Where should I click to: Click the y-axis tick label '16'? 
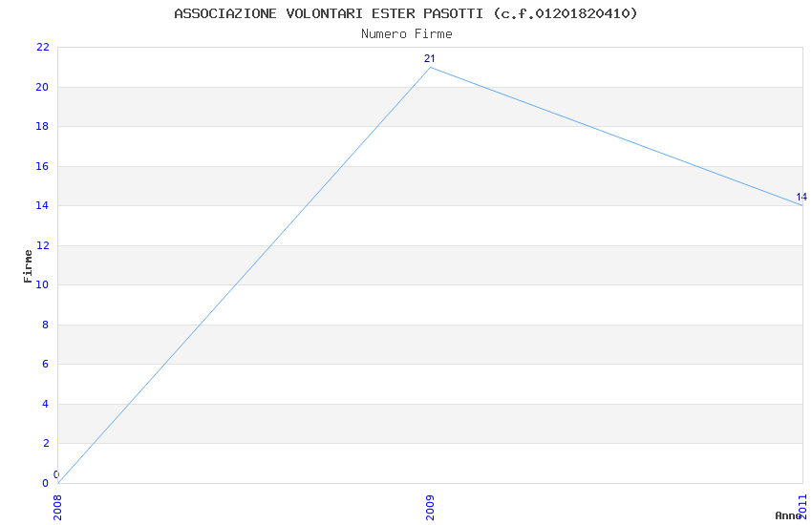42,166
